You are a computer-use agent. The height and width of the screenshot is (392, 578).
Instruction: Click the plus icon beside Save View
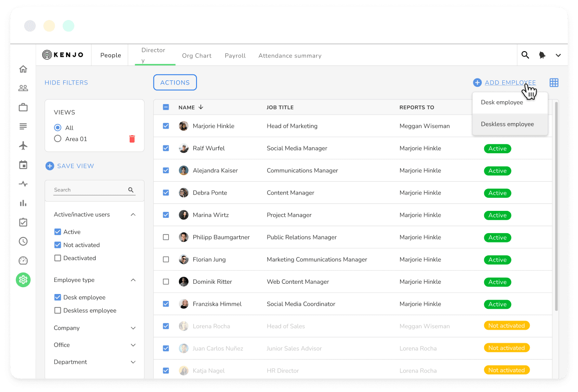tap(50, 166)
